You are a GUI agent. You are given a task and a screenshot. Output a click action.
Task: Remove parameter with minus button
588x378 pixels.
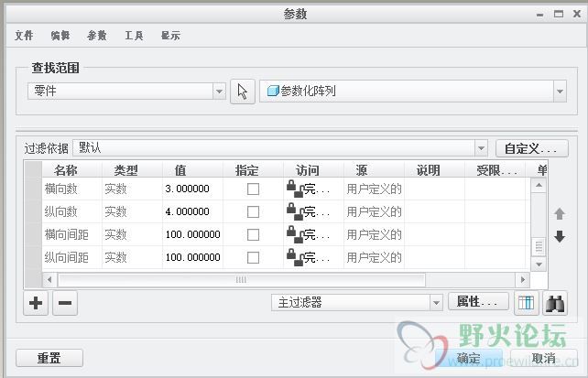[x=65, y=303]
